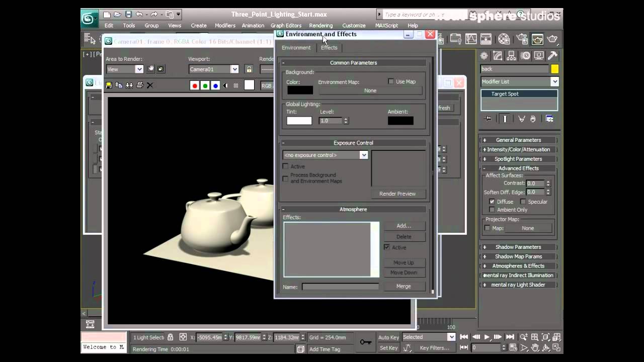Uncheck the Diffuse checkbox in Advanced Effects
This screenshot has height=362, width=644.
pyautogui.click(x=492, y=202)
